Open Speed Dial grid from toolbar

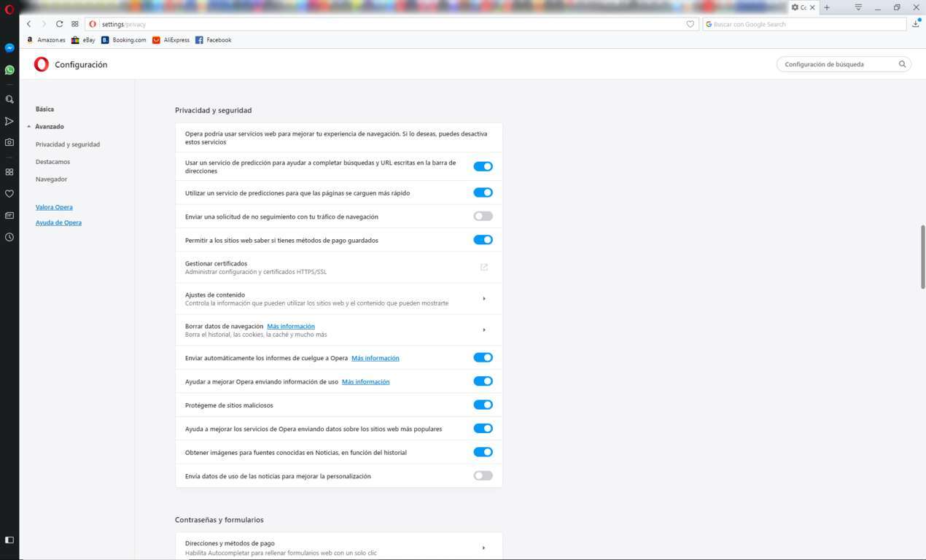pos(75,24)
